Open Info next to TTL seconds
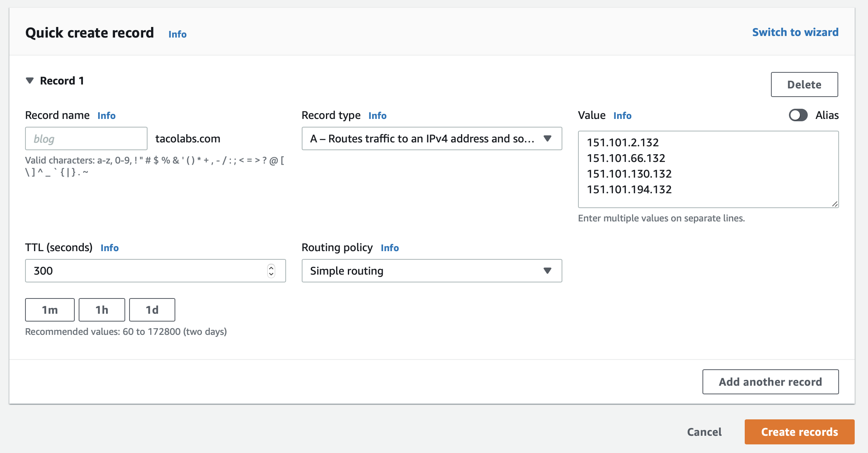 coord(110,248)
